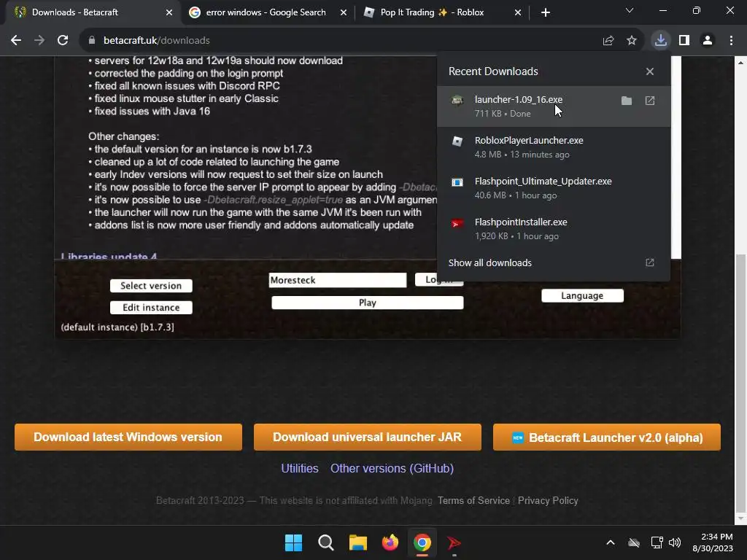Screen dimensions: 747x560
Task: Open the Chrome side panel
Action: 684,41
